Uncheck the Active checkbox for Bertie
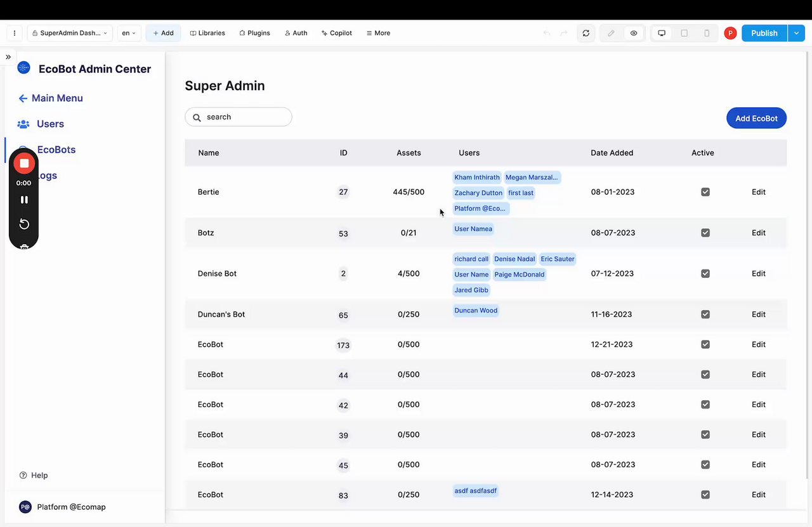 [x=705, y=192]
